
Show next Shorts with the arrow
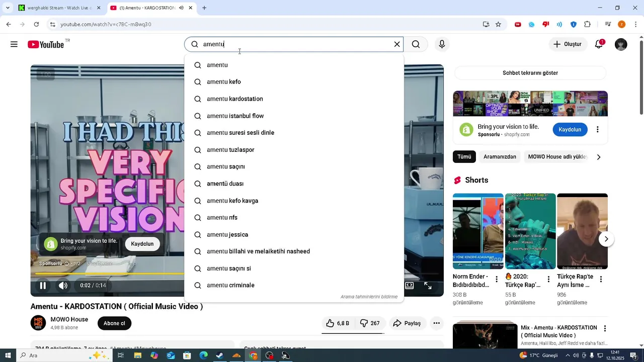pos(606,239)
